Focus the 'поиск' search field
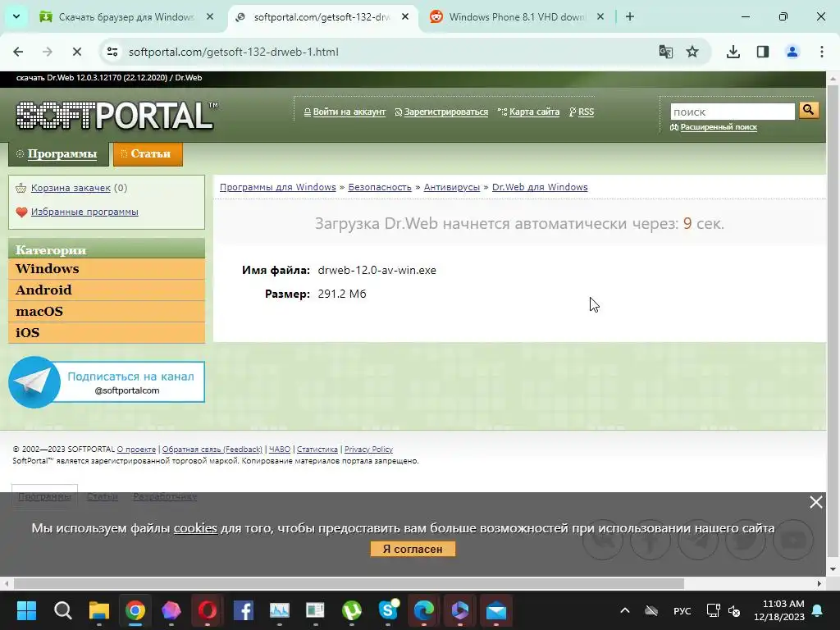 click(x=733, y=112)
